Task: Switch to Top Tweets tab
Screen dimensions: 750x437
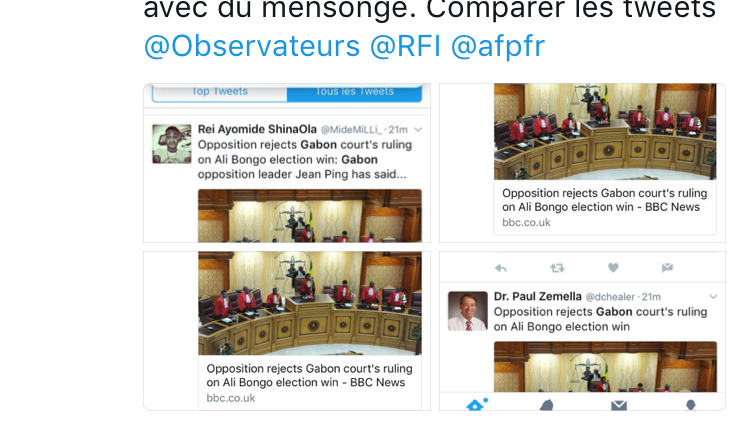Action: coord(220,92)
